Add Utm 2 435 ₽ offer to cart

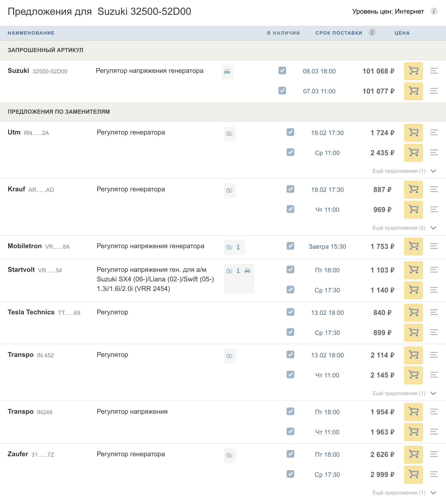click(x=413, y=153)
